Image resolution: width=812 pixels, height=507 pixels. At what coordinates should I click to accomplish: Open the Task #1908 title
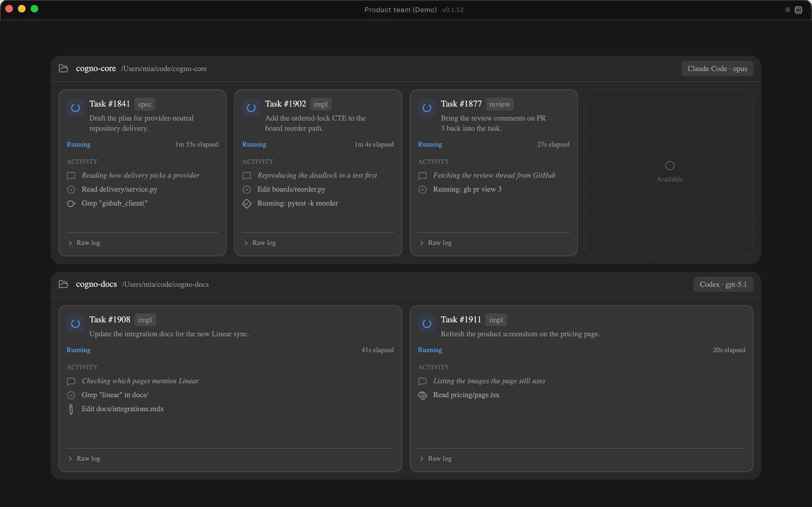110,319
